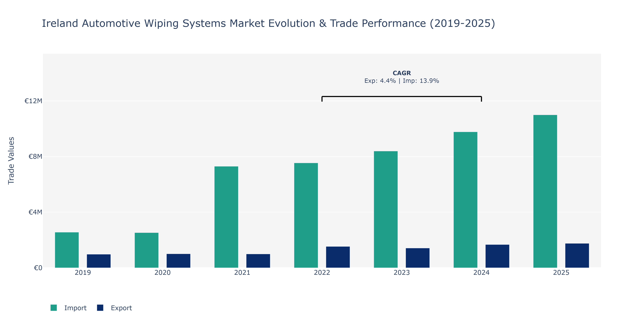
Task: Select the 2021 export bar
Action: (x=258, y=261)
